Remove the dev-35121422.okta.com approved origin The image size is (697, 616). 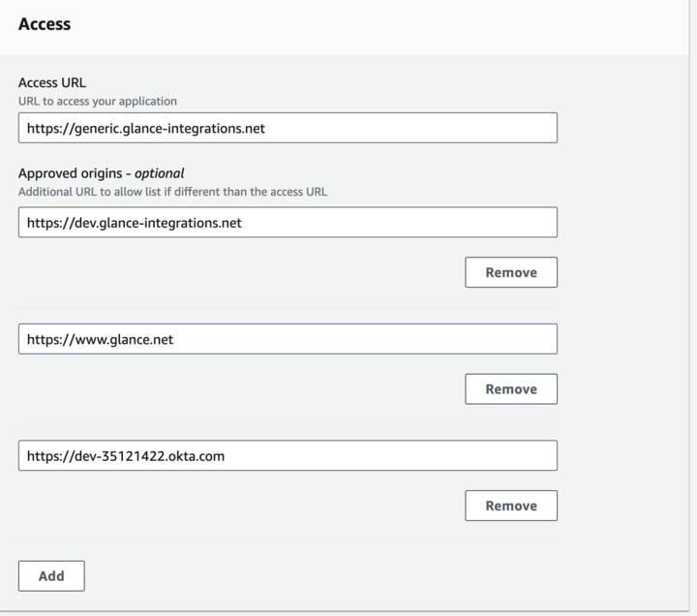510,506
